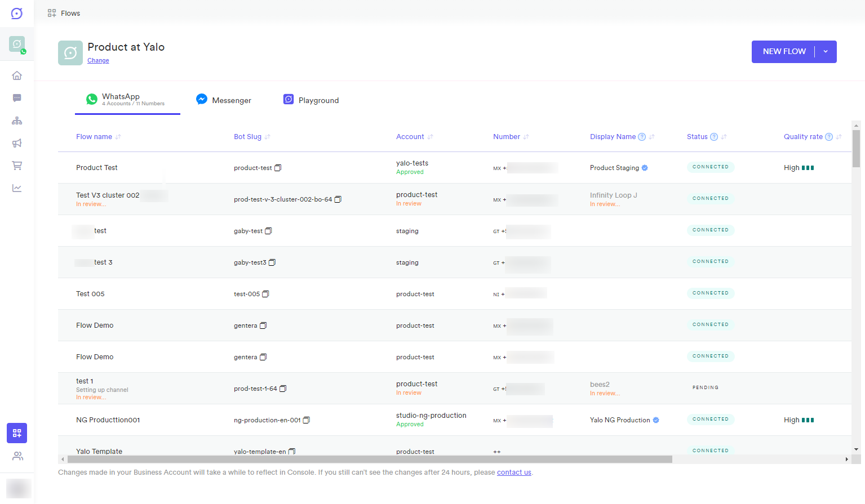This screenshot has width=865, height=504.
Task: Sort by Status column arrows
Action: click(x=724, y=137)
